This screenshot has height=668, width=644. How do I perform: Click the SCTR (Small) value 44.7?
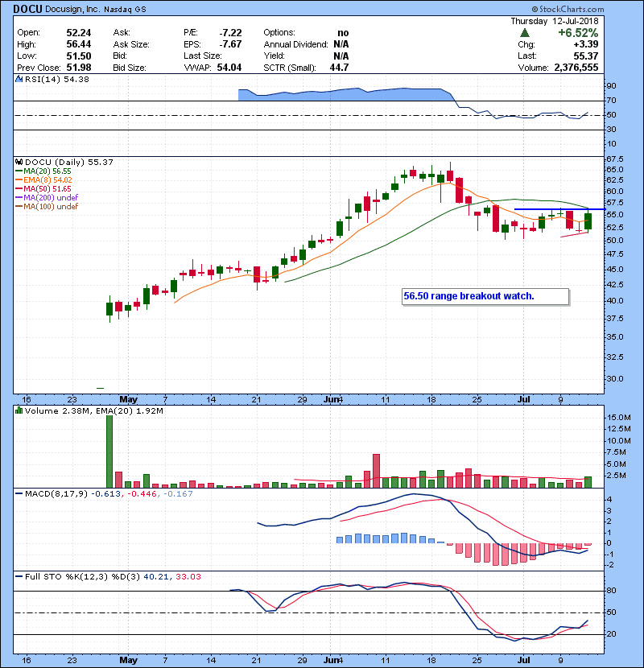[x=339, y=68]
